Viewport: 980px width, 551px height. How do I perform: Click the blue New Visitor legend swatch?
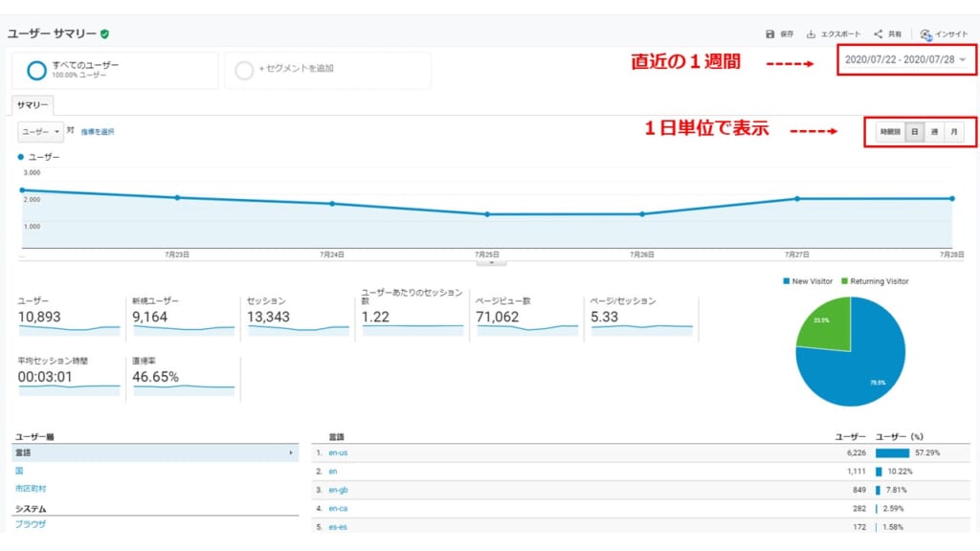click(787, 281)
